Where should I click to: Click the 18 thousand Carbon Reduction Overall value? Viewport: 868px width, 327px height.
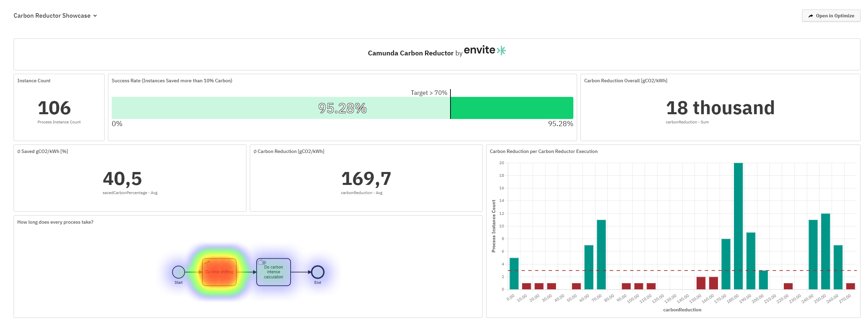coord(720,108)
